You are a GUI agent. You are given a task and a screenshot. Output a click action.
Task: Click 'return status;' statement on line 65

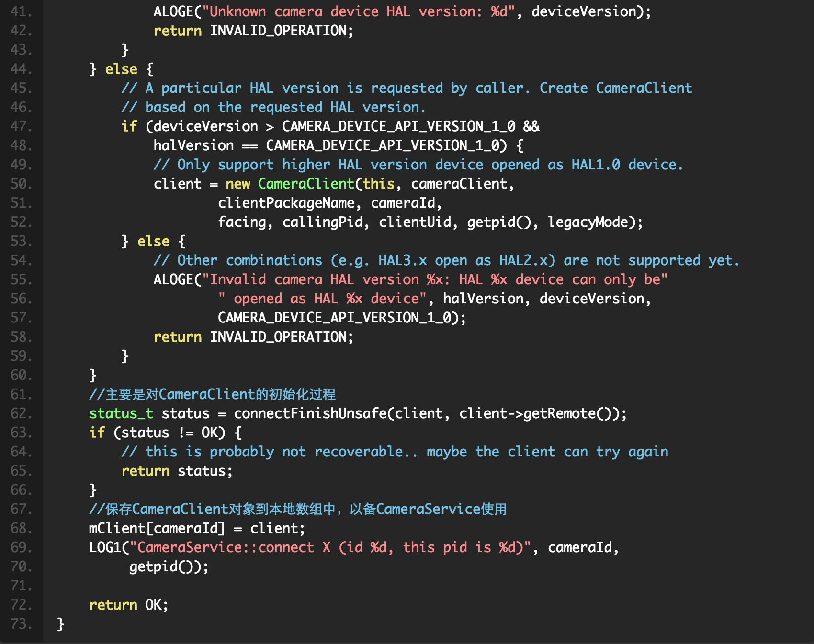[x=177, y=471]
